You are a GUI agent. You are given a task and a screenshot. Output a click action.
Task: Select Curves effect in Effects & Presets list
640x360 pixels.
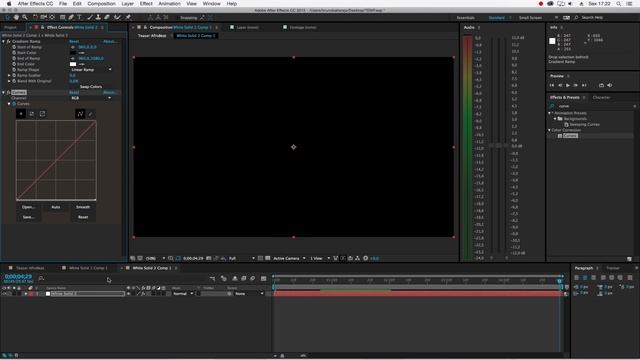pyautogui.click(x=570, y=136)
